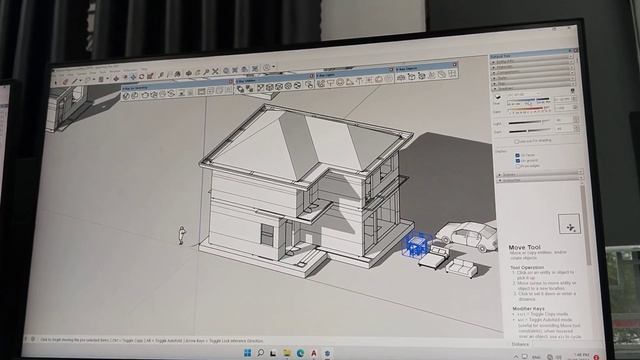Open the Extensions menu
This screenshot has width=640, height=360.
(130, 70)
